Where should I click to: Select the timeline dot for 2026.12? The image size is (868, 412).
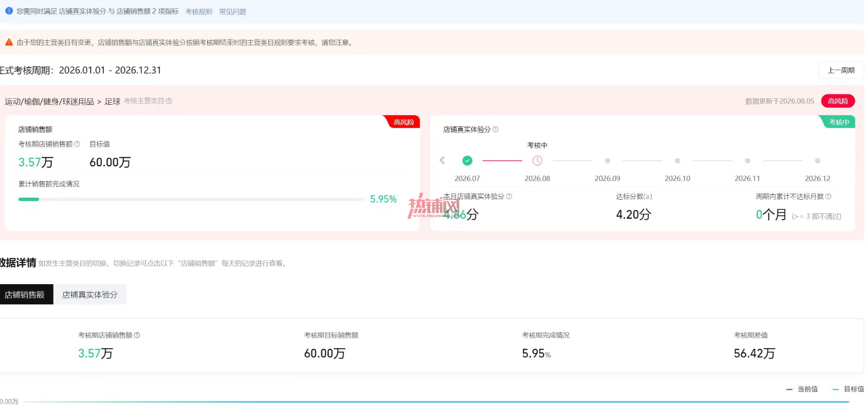point(817,161)
